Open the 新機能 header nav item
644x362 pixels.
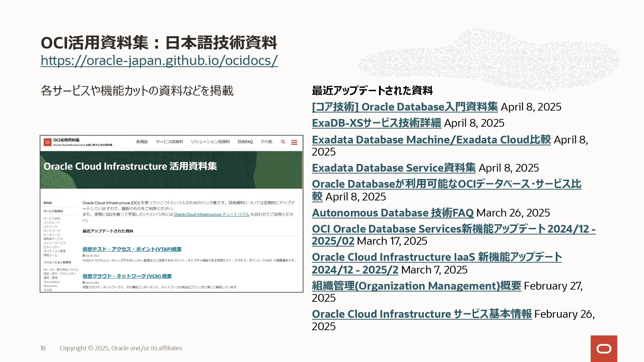coord(142,142)
